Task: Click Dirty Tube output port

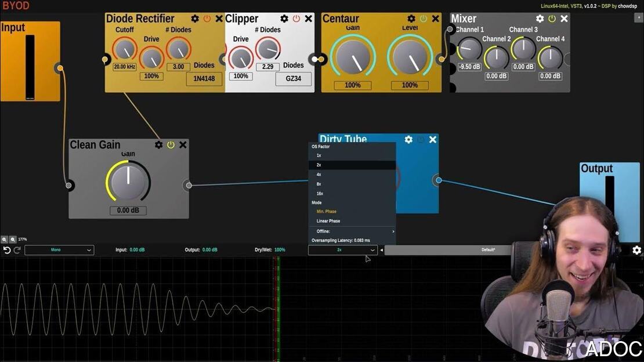Action: pyautogui.click(x=439, y=180)
